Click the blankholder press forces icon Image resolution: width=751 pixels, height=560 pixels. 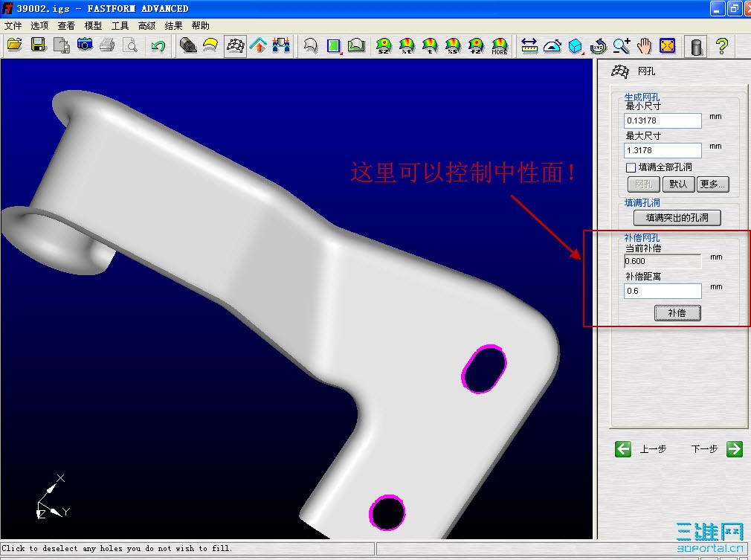click(281, 45)
